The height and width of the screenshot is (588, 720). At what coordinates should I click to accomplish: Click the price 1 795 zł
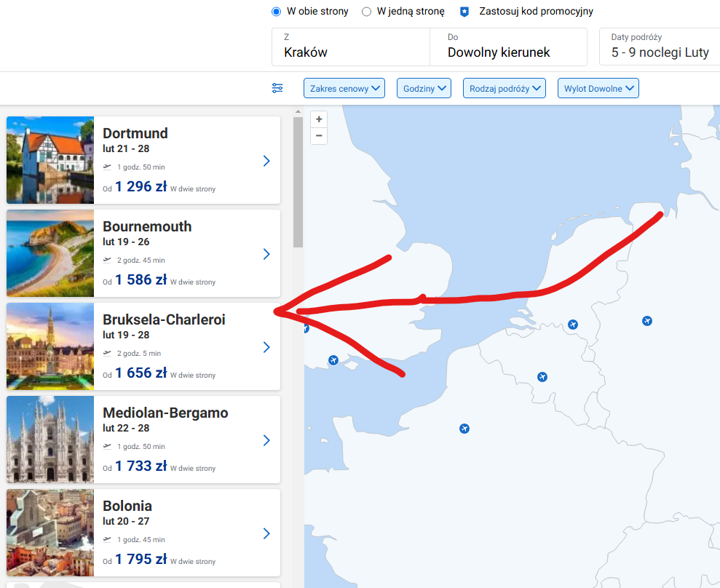click(x=141, y=560)
